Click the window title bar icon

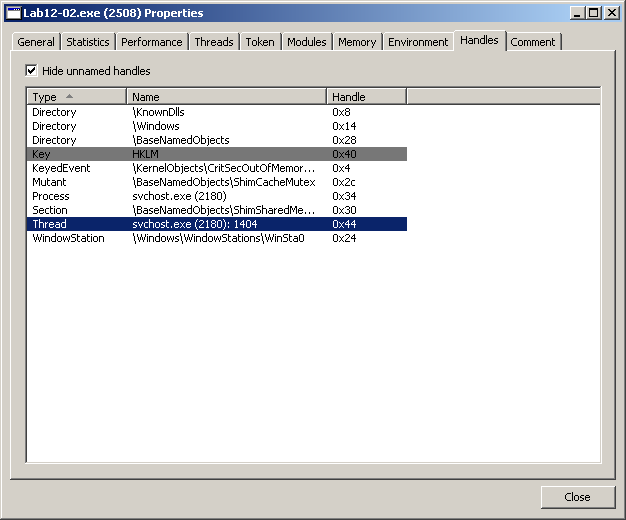[13, 13]
